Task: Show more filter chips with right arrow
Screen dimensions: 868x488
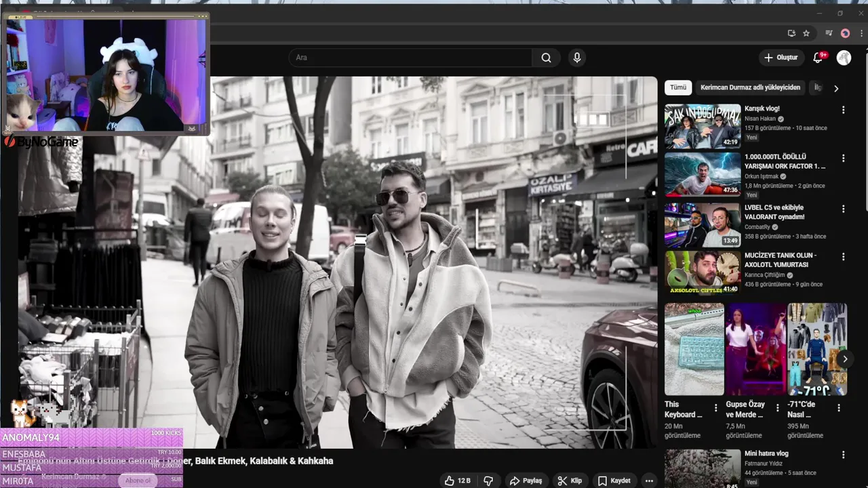Action: pyautogui.click(x=836, y=88)
